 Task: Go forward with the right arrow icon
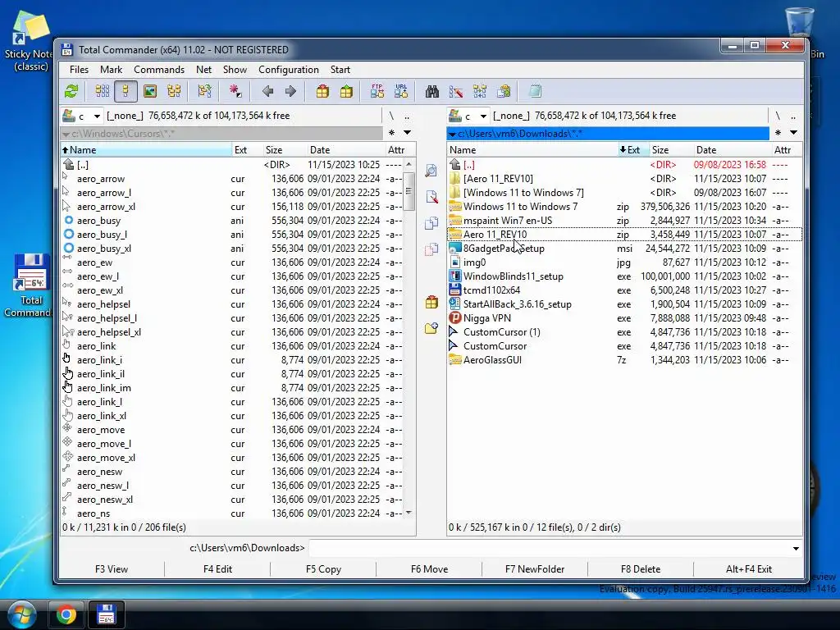click(x=291, y=92)
